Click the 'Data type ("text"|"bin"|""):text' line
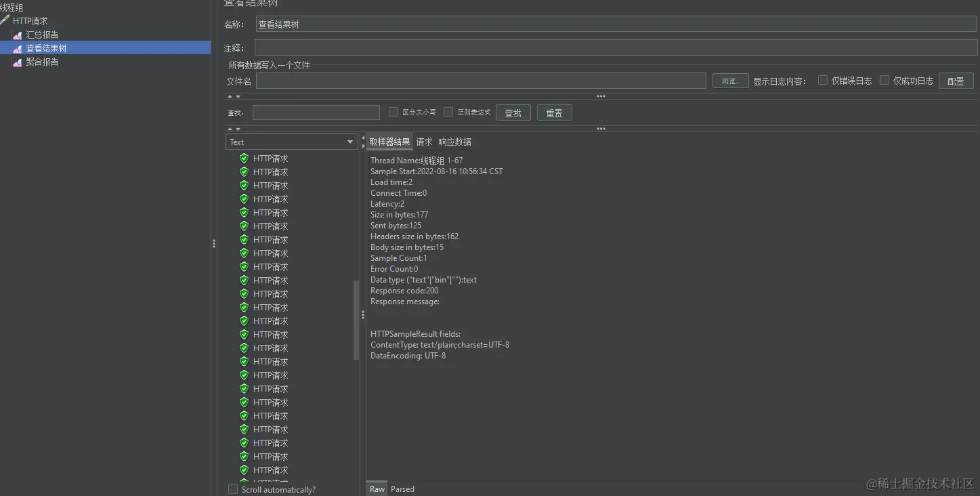The image size is (980, 496). pyautogui.click(x=423, y=280)
